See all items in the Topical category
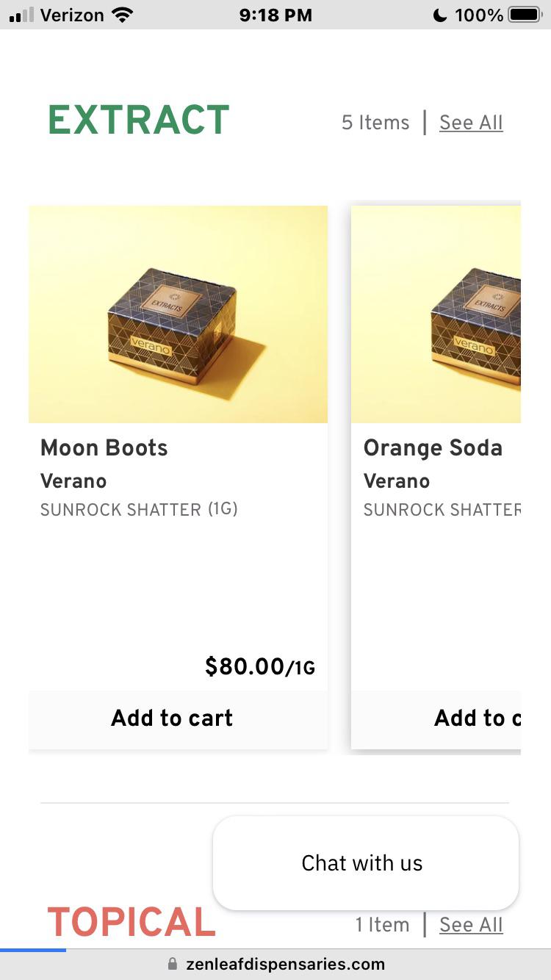Image resolution: width=551 pixels, height=980 pixels. point(471,925)
